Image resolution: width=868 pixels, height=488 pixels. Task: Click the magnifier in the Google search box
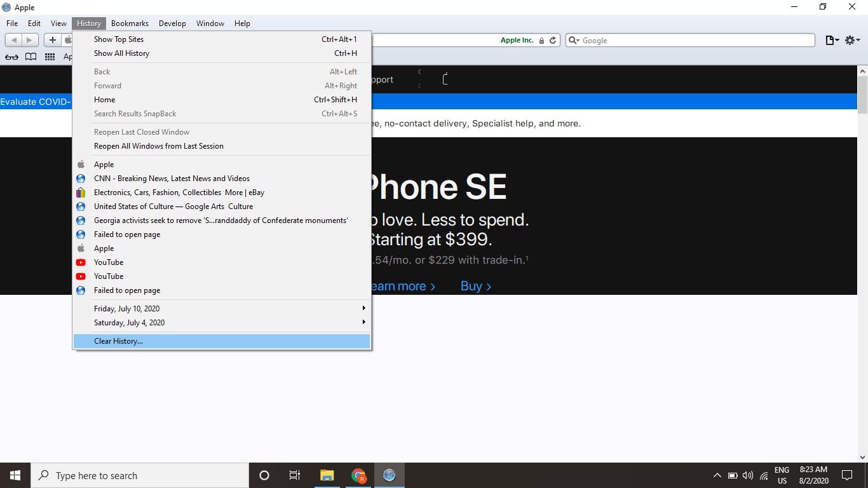574,40
